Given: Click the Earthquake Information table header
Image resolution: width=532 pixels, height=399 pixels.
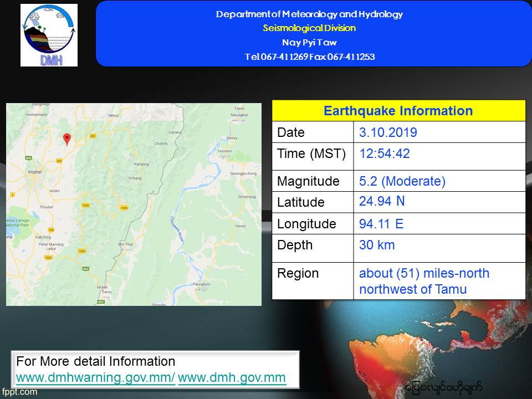Looking at the screenshot, I should pyautogui.click(x=398, y=111).
